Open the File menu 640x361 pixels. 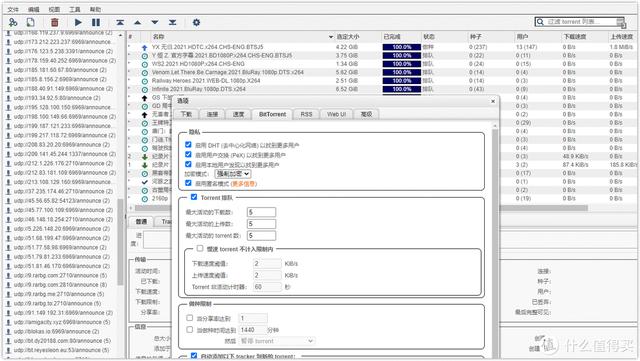pyautogui.click(x=13, y=9)
